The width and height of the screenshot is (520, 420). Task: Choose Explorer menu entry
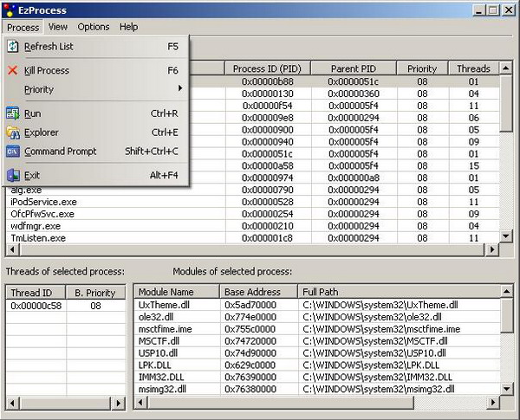tap(96, 132)
